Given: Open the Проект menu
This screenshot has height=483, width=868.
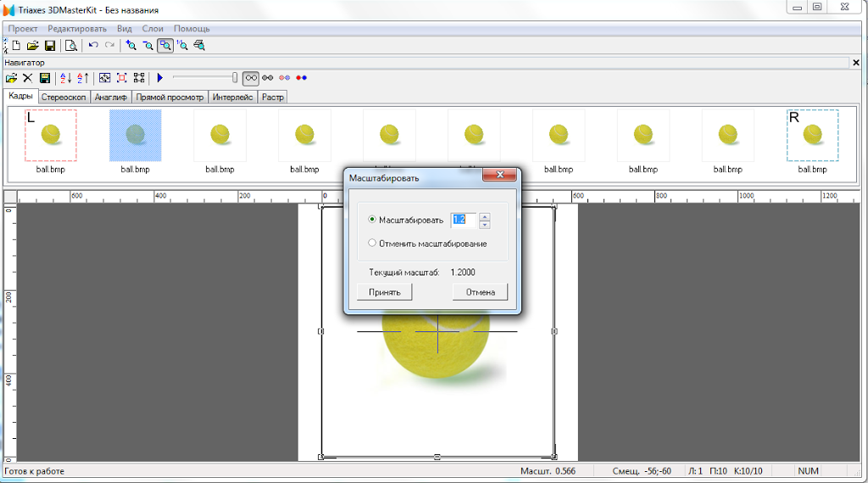Looking at the screenshot, I should (23, 29).
